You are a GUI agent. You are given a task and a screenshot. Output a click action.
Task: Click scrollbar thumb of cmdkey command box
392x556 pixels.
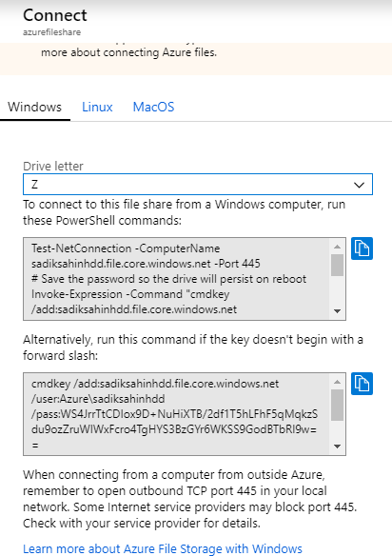pos(337,405)
